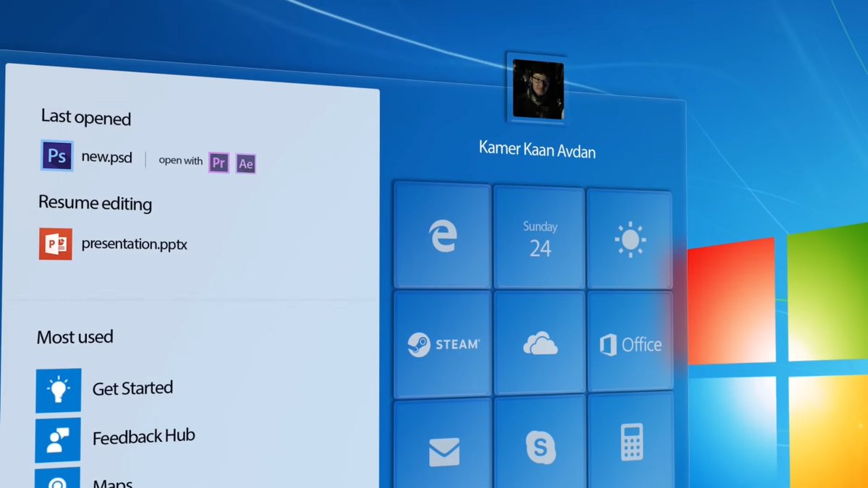Click the user profile picture
Viewport: 868px width, 488px height.
tap(537, 90)
